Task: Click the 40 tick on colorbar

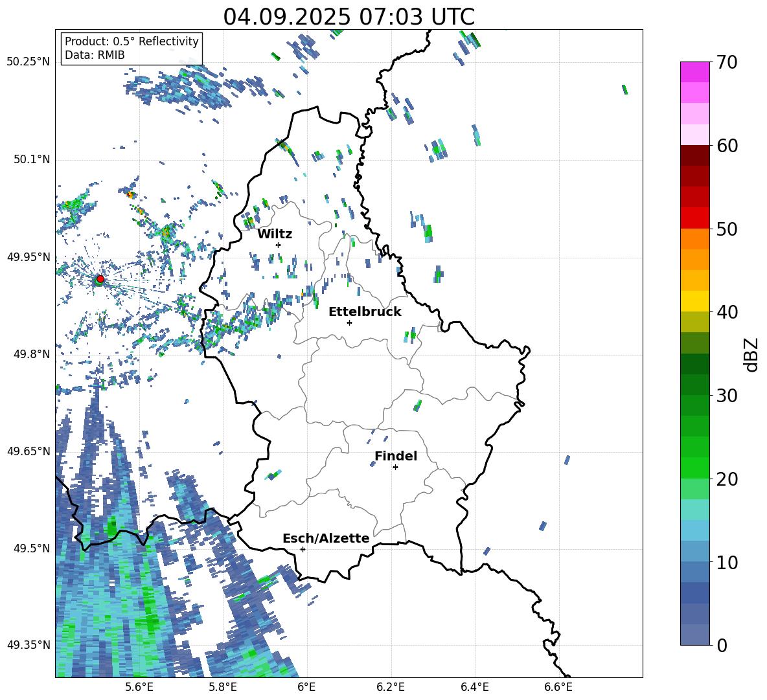Action: coord(727,312)
